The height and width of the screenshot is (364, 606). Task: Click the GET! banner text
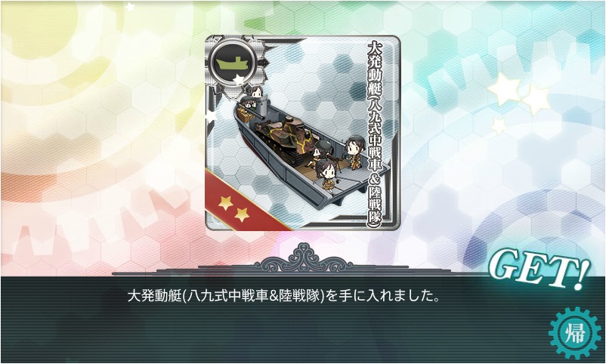[x=540, y=270]
